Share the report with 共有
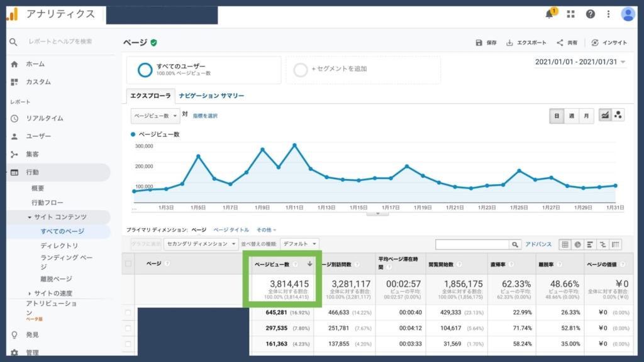Viewport: 644px width, 362px height. [x=567, y=43]
